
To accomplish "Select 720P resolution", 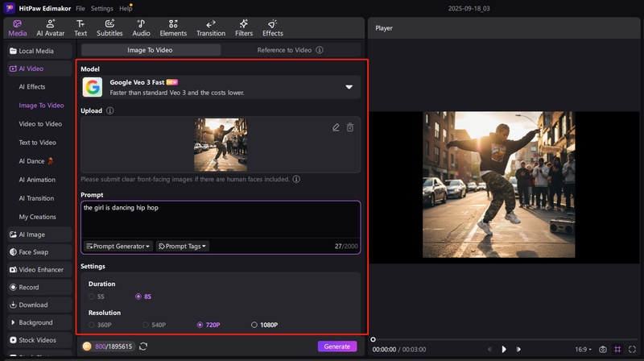I will (208, 325).
